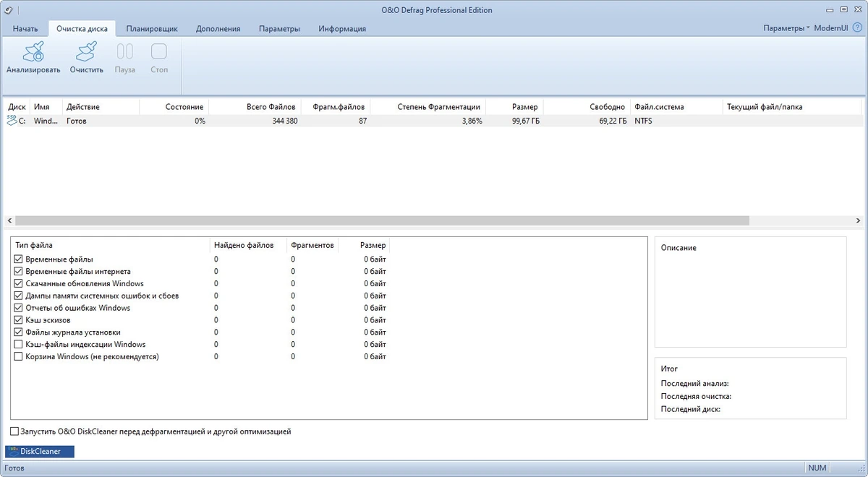Click the Очистить broom icon
This screenshot has width=868, height=477.
click(86, 52)
